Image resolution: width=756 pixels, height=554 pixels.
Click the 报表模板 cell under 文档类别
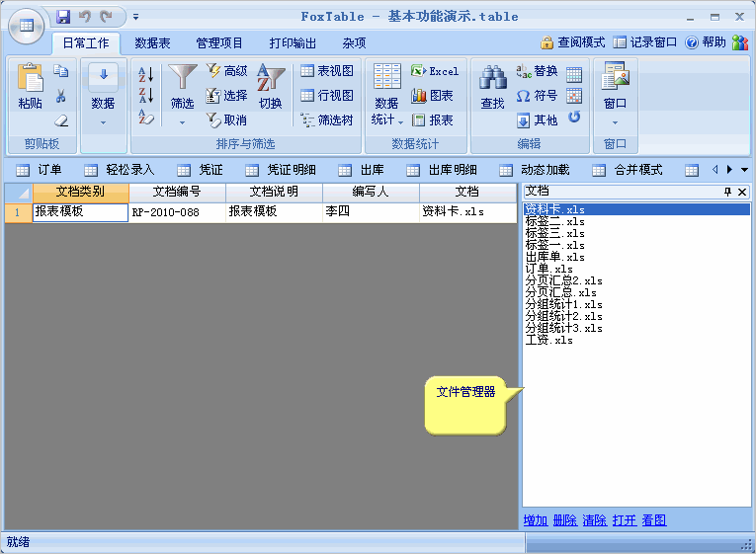pos(80,212)
